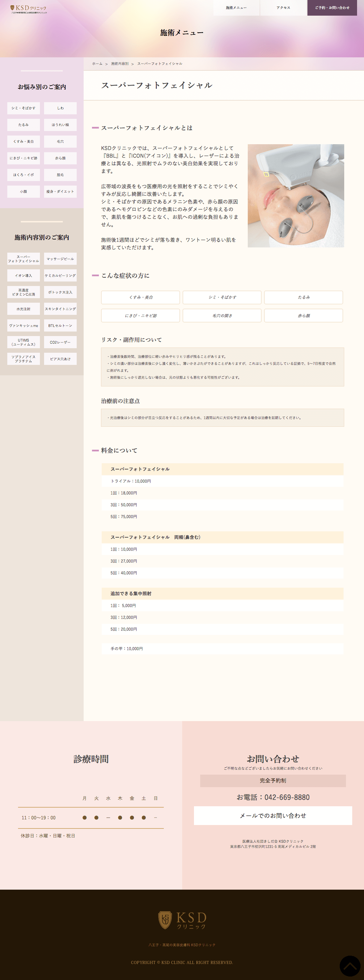
Task: Click the メールでのお問い合わせ button
Action: click(273, 816)
